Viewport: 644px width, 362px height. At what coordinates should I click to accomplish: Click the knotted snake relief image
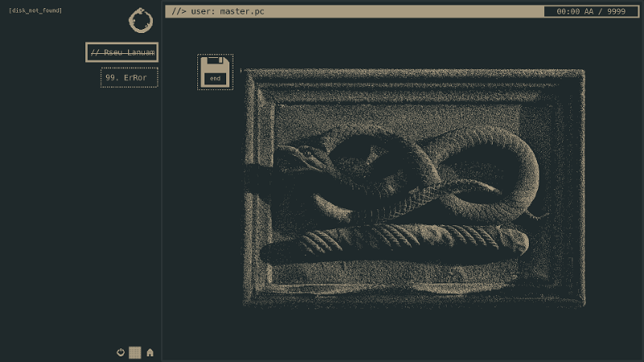click(414, 187)
